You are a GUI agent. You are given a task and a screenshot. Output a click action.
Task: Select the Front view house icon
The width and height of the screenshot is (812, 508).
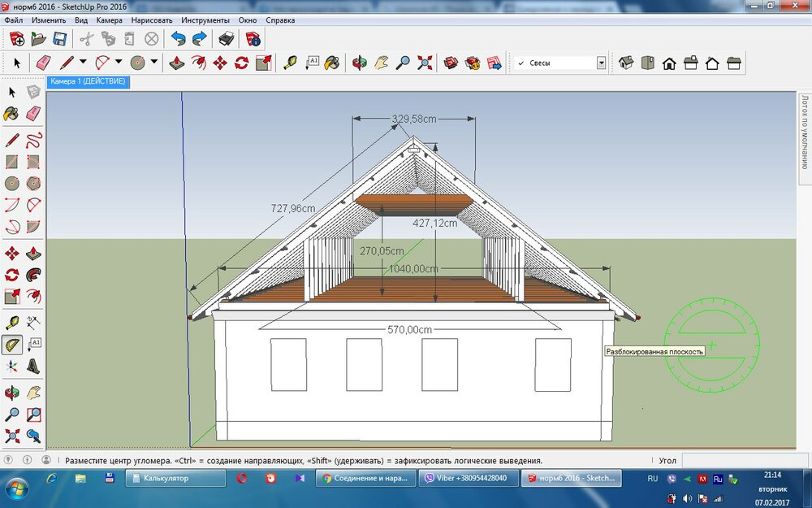pos(669,63)
